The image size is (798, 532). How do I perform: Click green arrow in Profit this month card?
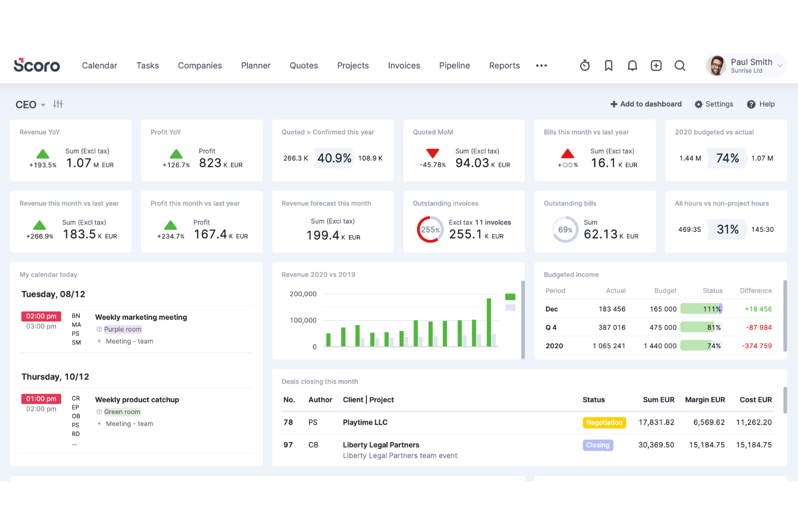click(x=170, y=225)
